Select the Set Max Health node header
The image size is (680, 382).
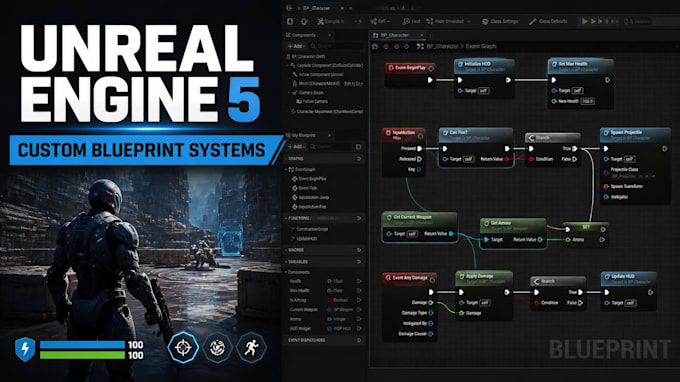click(x=580, y=66)
